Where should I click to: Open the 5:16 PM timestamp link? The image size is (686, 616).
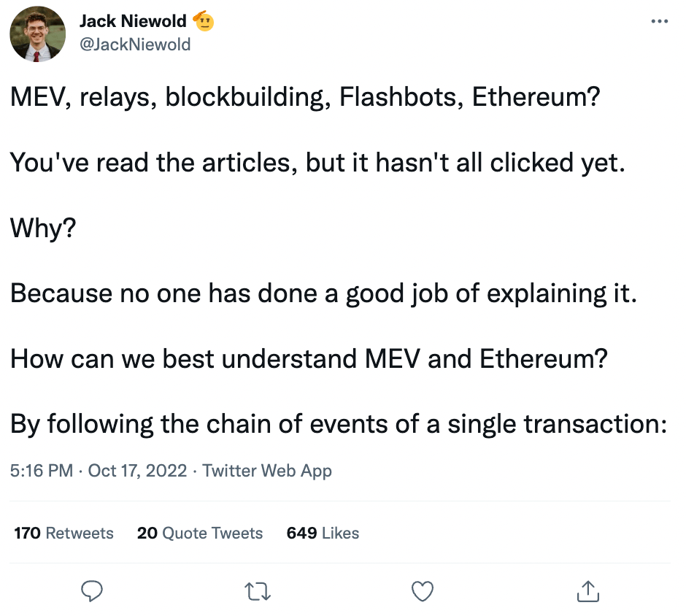pos(42,470)
